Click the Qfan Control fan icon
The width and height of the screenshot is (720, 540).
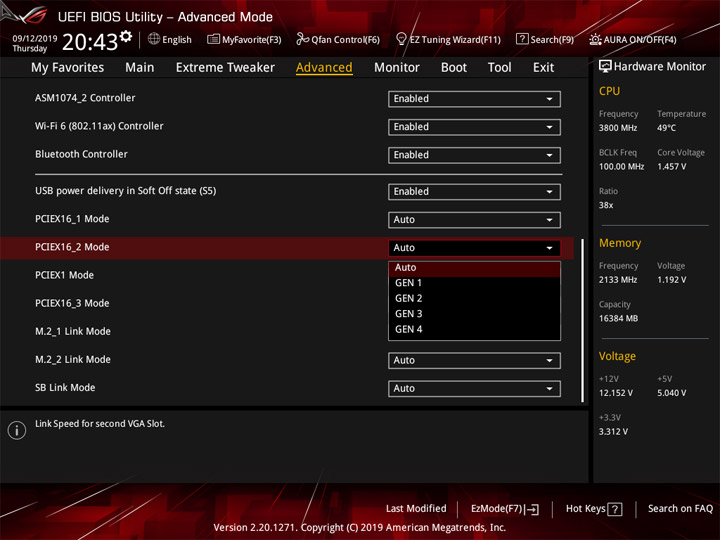point(302,39)
